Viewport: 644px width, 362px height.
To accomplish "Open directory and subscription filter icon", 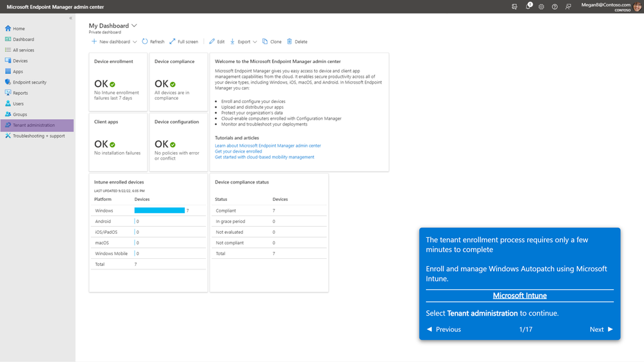I will pyautogui.click(x=514, y=6).
